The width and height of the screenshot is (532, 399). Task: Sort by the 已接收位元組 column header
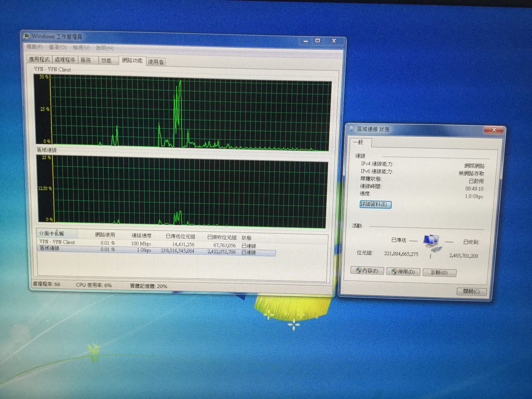(x=222, y=237)
